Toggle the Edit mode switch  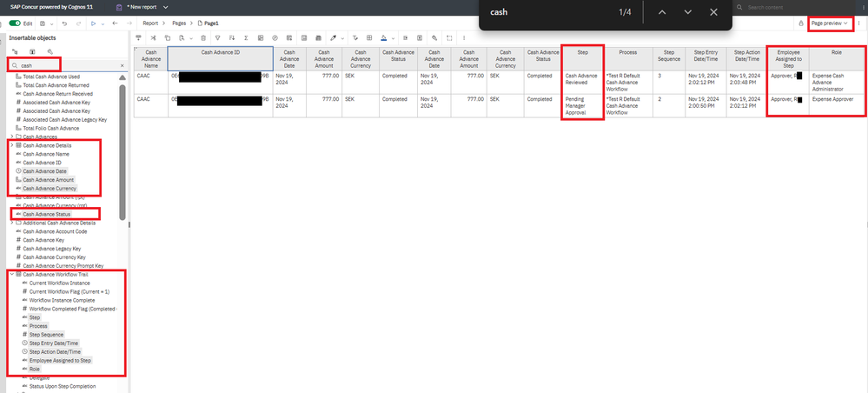pos(14,23)
